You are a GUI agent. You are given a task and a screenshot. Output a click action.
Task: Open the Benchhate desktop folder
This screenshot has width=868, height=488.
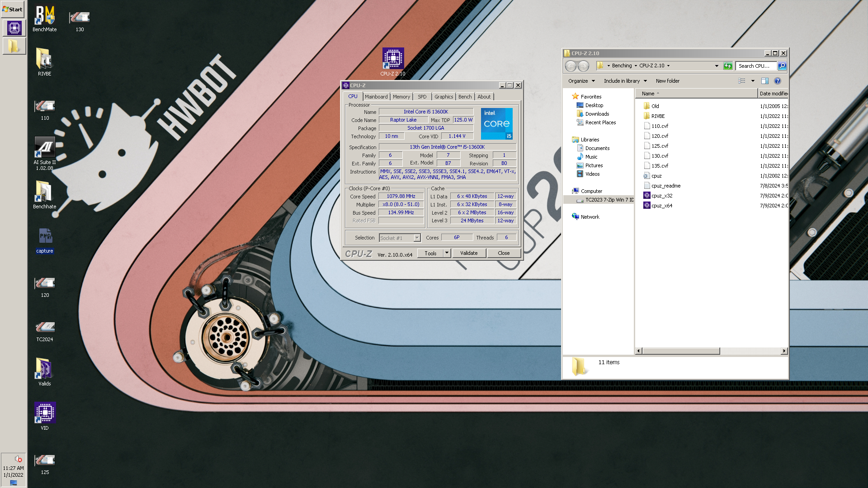click(44, 194)
